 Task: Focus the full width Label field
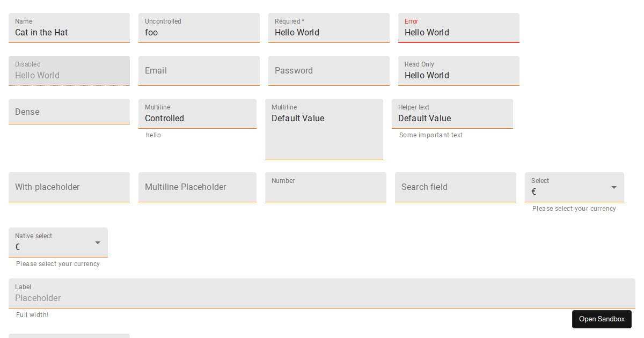click(322, 298)
